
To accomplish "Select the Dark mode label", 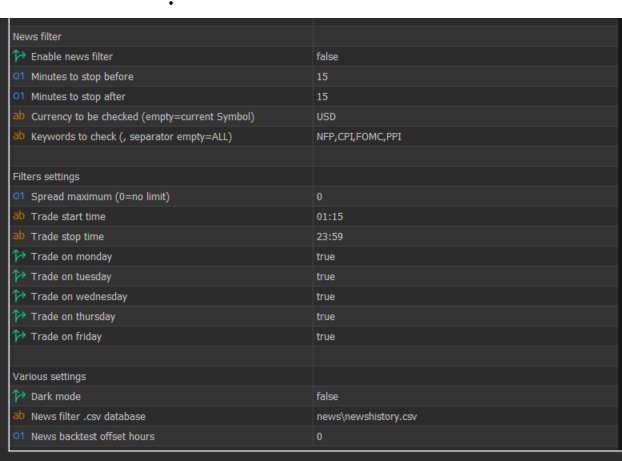I will 56,396.
